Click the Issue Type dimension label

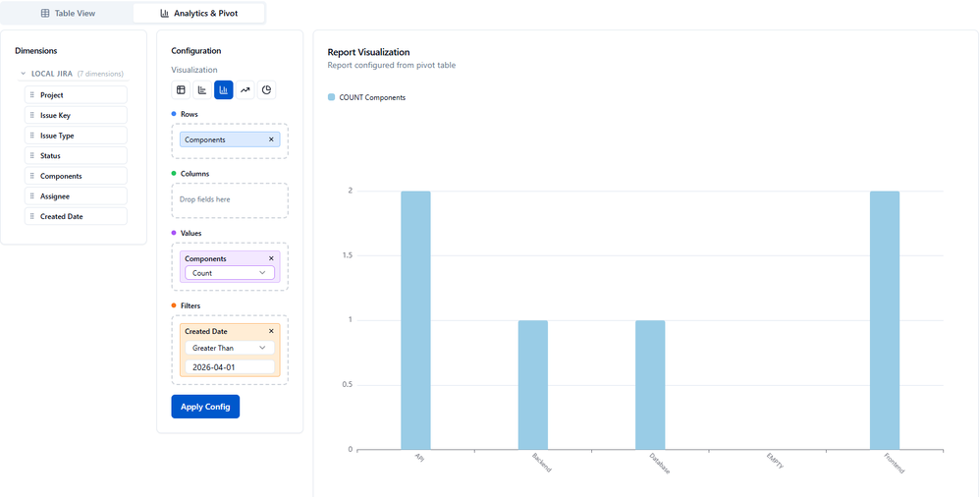tap(57, 136)
